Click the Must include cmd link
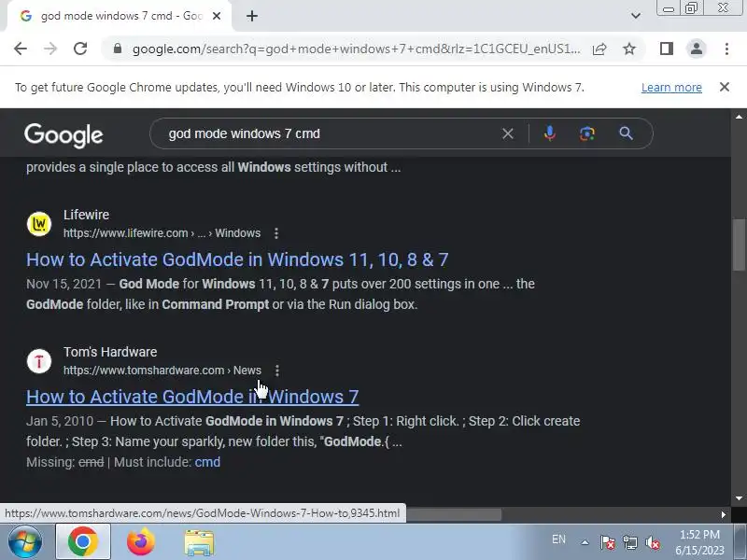Screen dimensions: 747x560 coord(207,462)
